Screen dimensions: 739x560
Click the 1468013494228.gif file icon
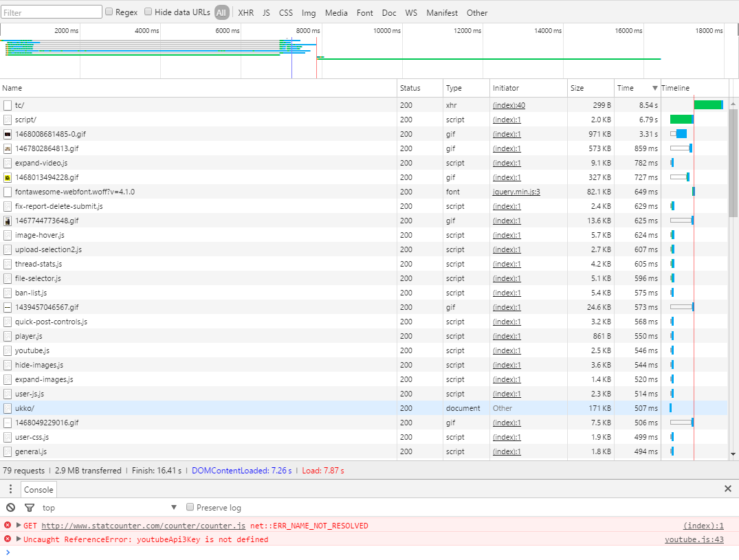point(8,177)
